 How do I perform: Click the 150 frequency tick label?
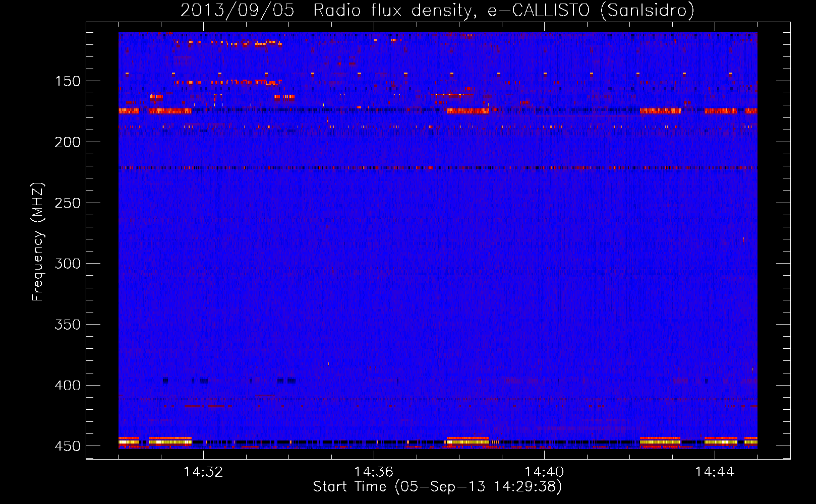[x=68, y=82]
